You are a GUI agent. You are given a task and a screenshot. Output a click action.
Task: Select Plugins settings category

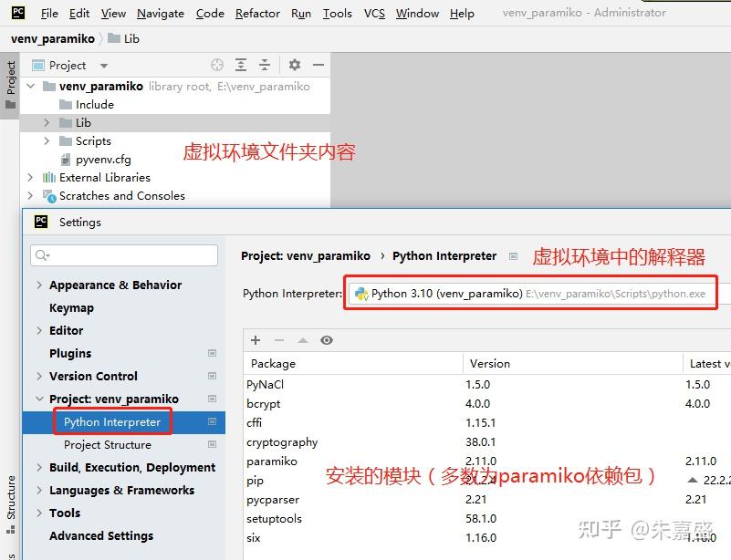click(70, 353)
